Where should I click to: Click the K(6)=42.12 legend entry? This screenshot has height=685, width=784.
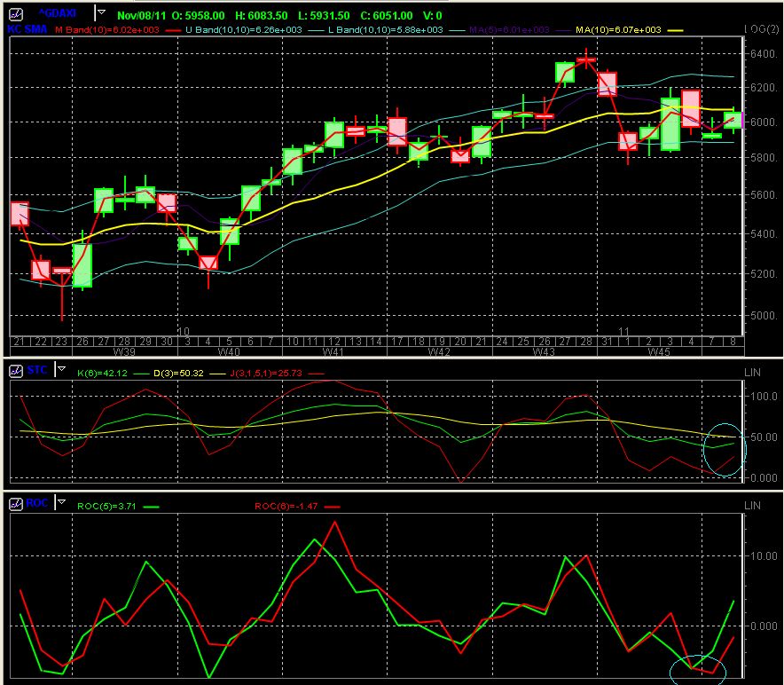tap(103, 374)
